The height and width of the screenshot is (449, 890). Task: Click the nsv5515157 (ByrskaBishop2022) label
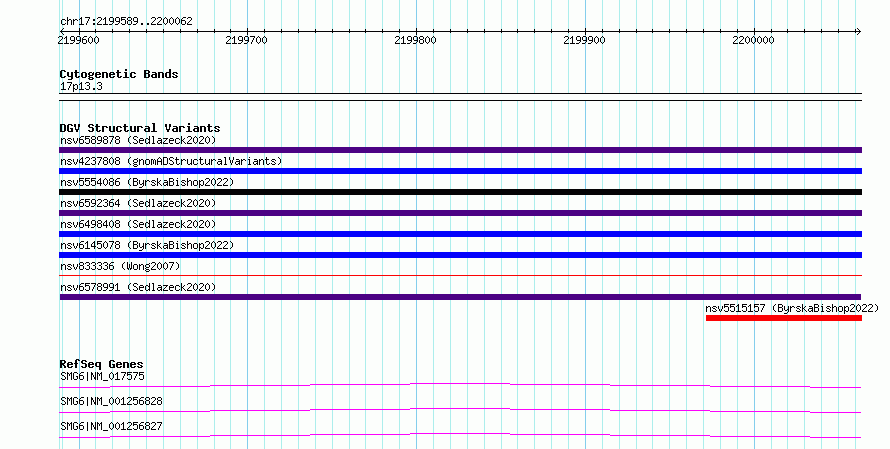[x=792, y=308]
